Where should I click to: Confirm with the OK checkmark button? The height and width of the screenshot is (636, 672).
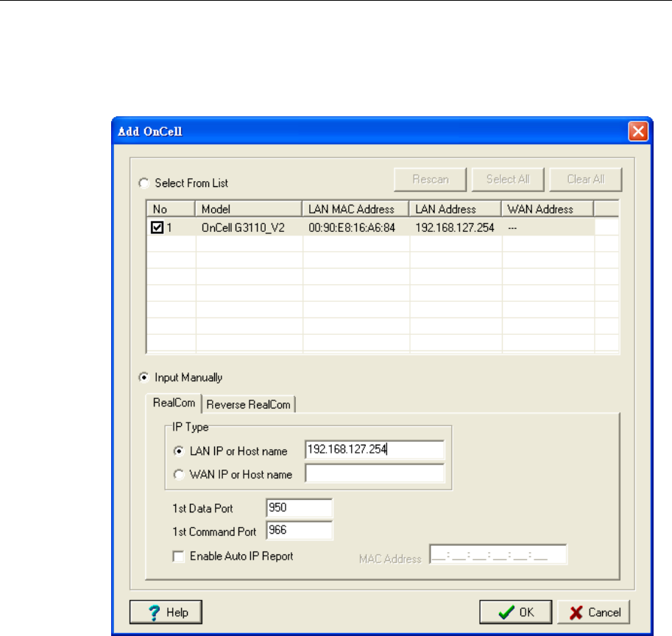(515, 612)
